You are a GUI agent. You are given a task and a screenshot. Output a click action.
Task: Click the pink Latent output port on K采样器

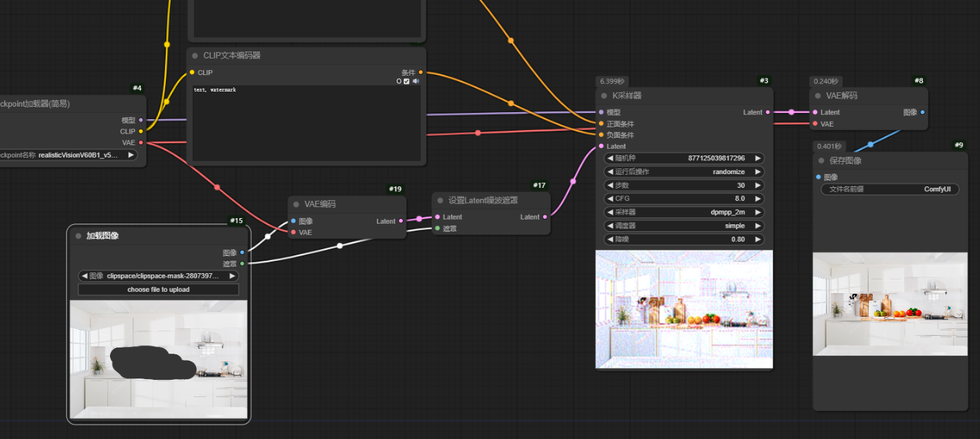point(769,112)
